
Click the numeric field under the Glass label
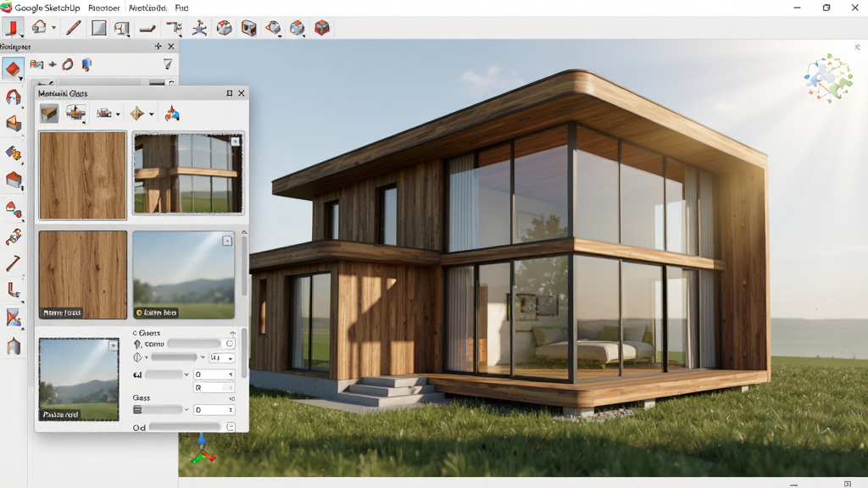coord(214,410)
